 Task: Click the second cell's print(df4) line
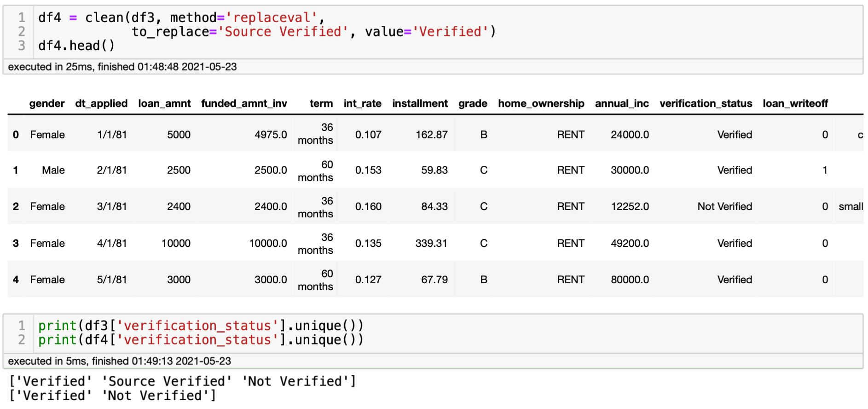201,340
